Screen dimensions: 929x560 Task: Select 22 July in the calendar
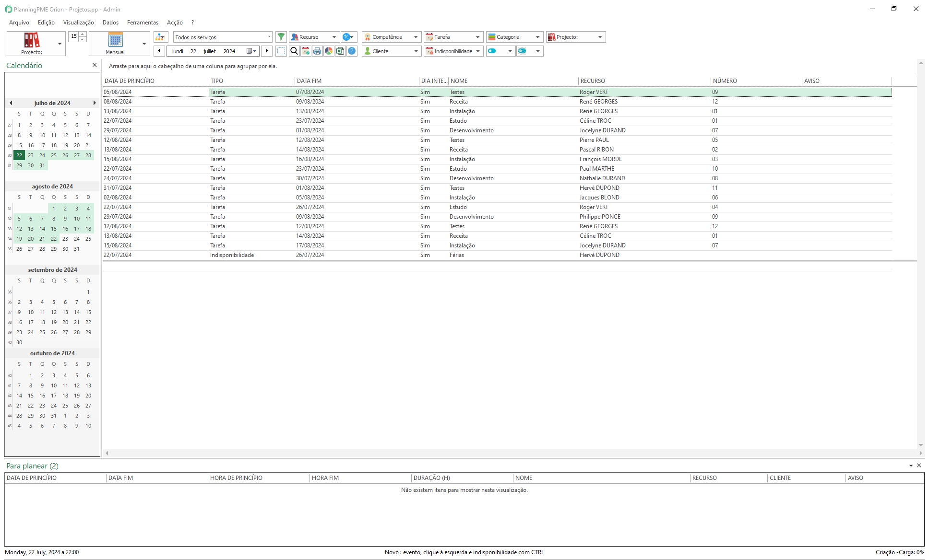[x=19, y=155]
